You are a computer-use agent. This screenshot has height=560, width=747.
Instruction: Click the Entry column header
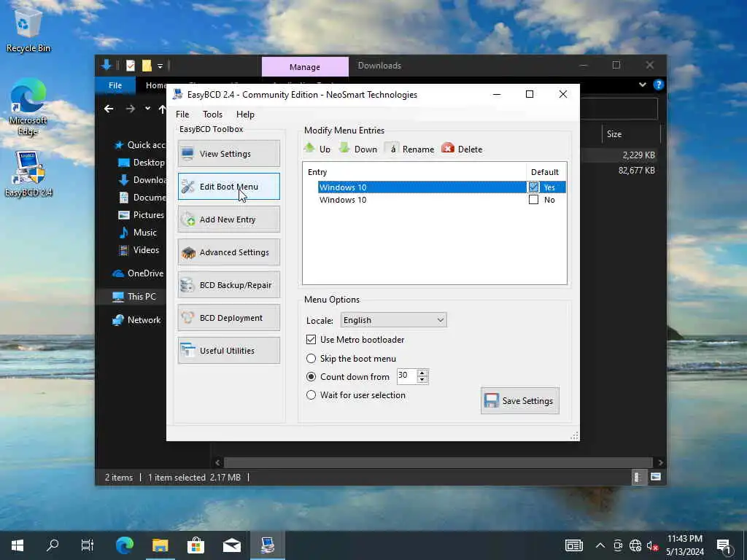coord(414,172)
